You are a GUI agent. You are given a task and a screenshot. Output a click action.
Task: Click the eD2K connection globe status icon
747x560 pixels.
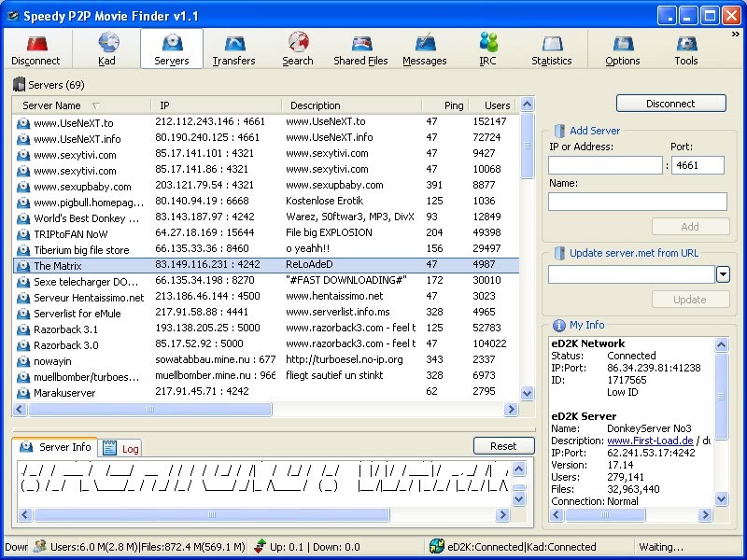(436, 547)
